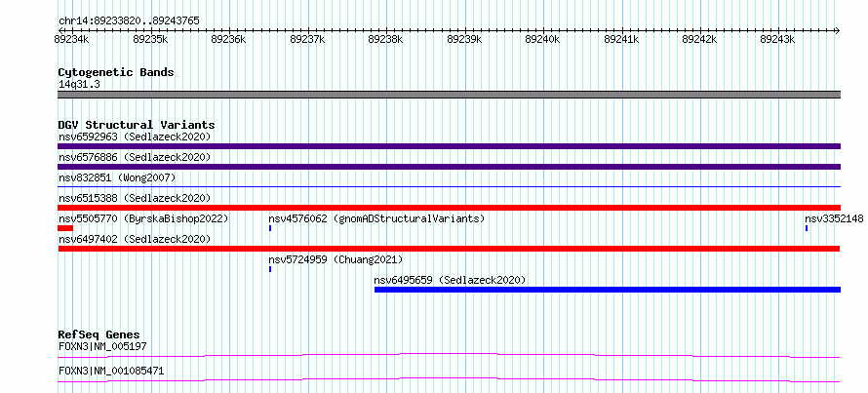
Task: Select the red nsv6497402 variant bar
Action: click(x=449, y=249)
